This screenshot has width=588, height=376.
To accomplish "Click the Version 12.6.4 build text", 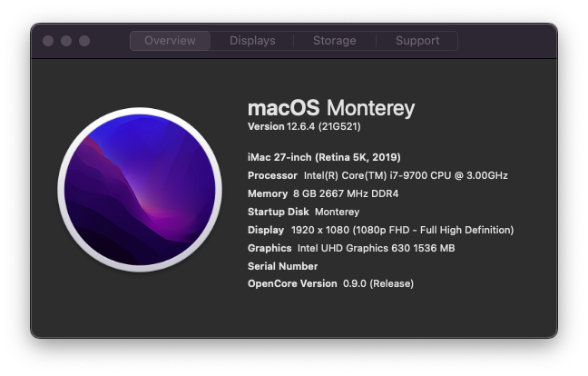I will (x=304, y=126).
